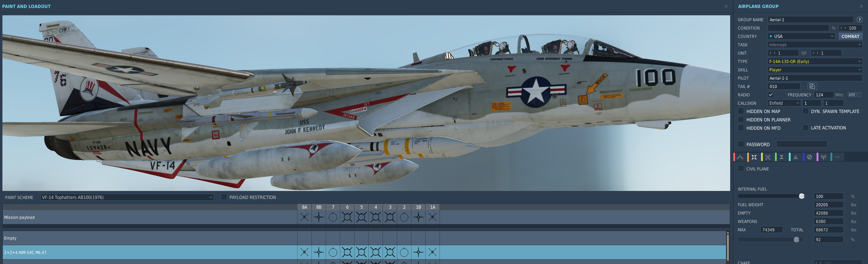Image resolution: width=868 pixels, height=264 pixels.
Task: Open the cyan-marked stacked lines tab
Action: pos(795,157)
